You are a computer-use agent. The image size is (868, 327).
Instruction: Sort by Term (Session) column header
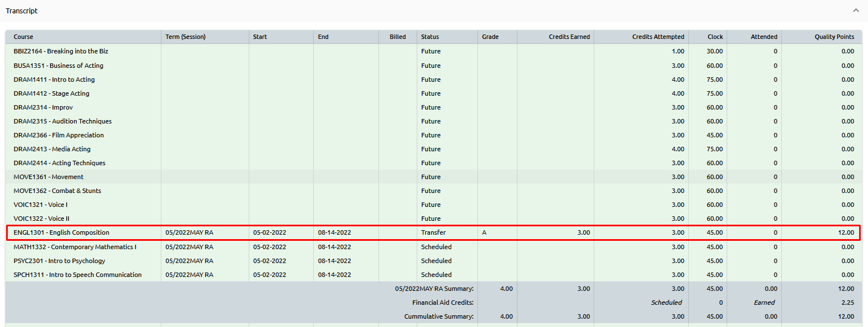tap(185, 37)
